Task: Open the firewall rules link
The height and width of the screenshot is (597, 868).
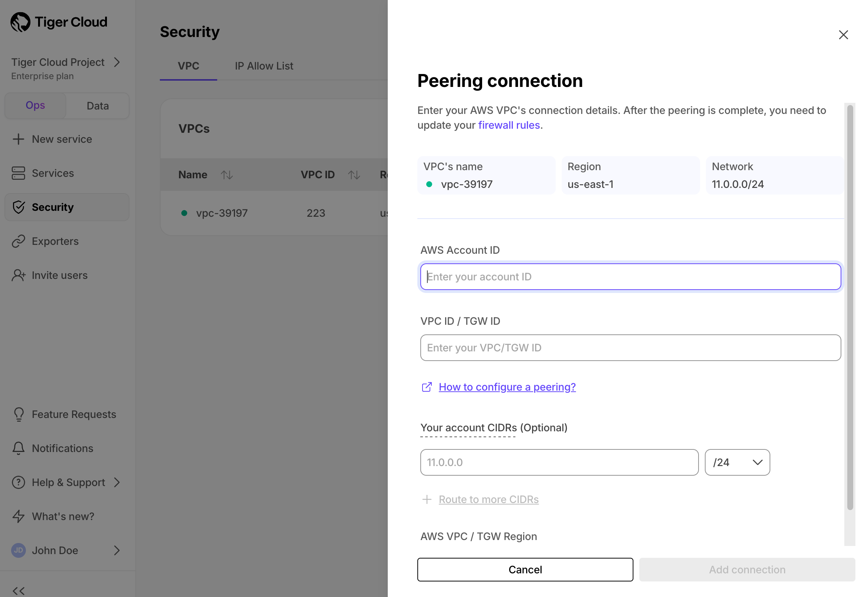Action: coord(509,125)
